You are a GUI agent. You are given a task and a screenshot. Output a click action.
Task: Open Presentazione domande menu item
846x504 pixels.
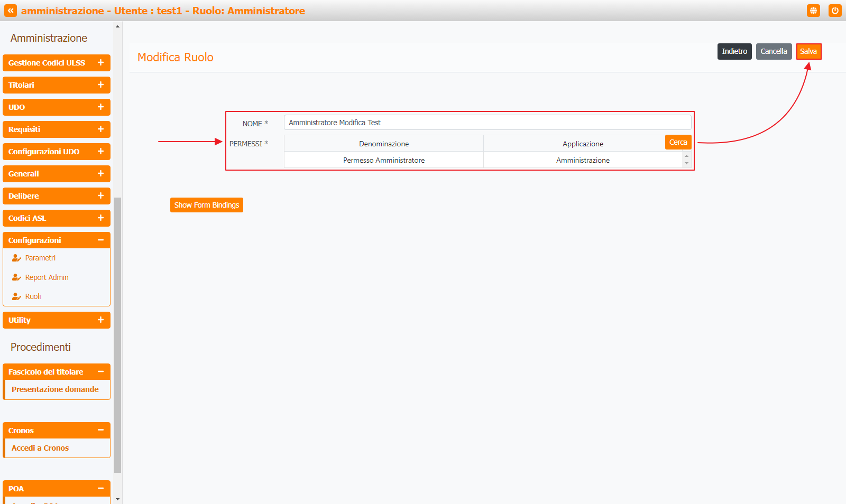55,389
